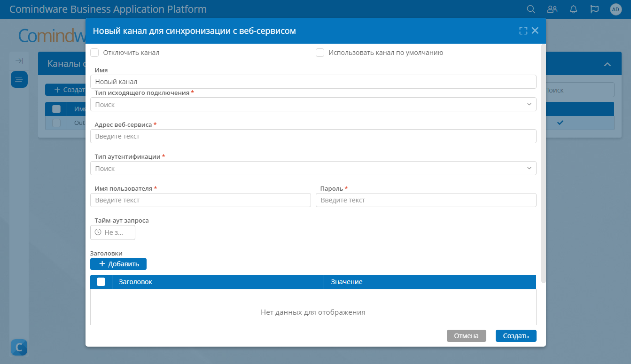
Task: Click the 'Создать' button in dialog
Action: [516, 336]
